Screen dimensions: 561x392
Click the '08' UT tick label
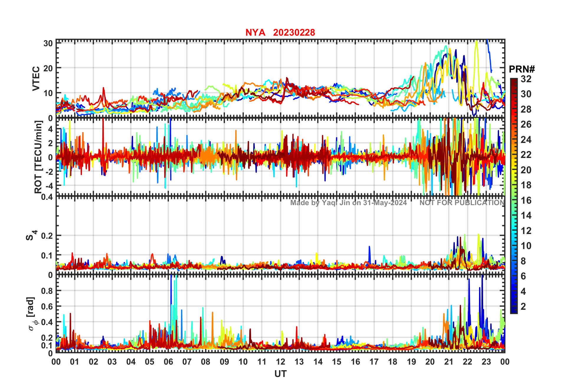click(x=206, y=362)
